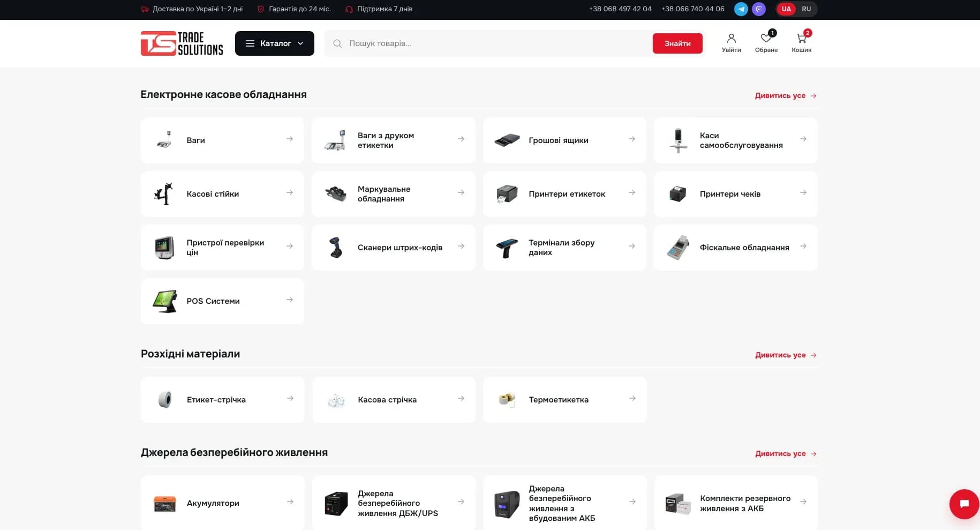Click Дивитись усе for Електронне касове обладнання

click(786, 95)
